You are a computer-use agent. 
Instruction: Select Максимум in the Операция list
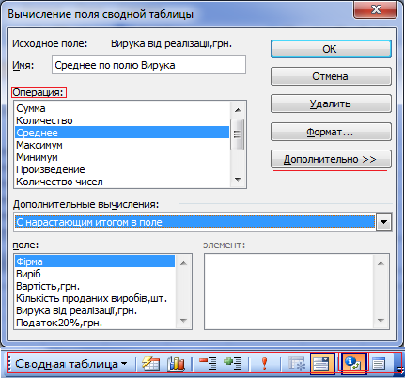pyautogui.click(x=122, y=145)
